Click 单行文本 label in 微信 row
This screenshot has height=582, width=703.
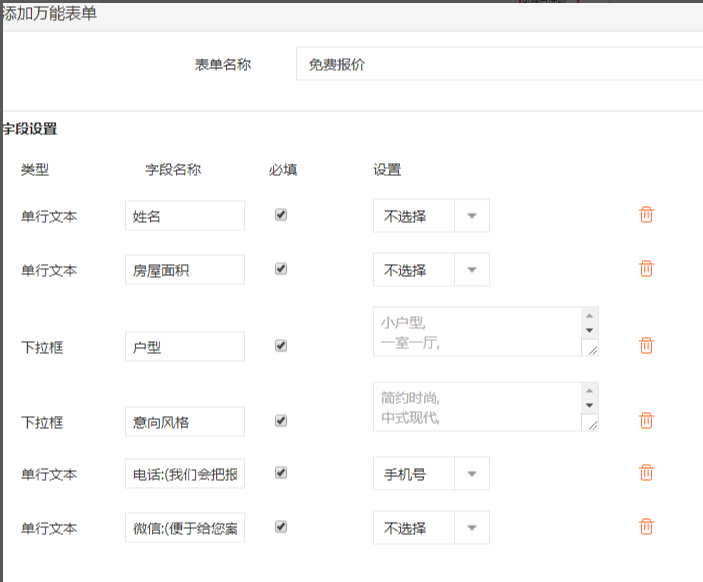pyautogui.click(x=49, y=528)
